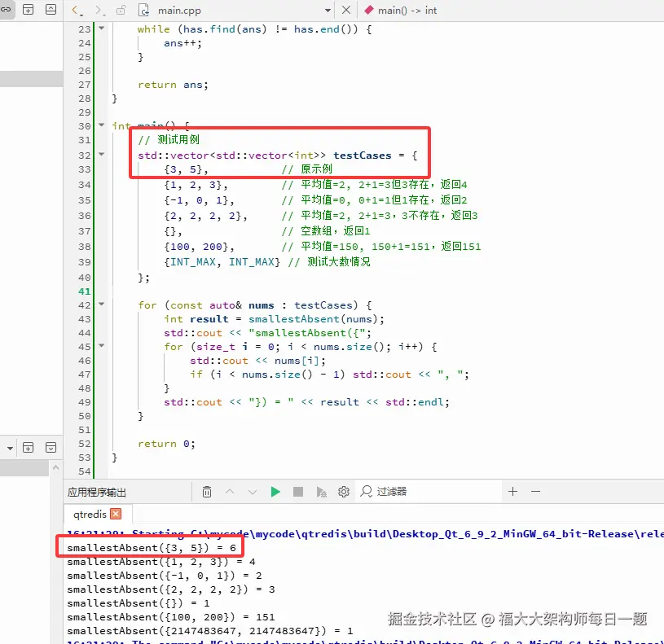Zoom out output with minus button

[x=536, y=491]
